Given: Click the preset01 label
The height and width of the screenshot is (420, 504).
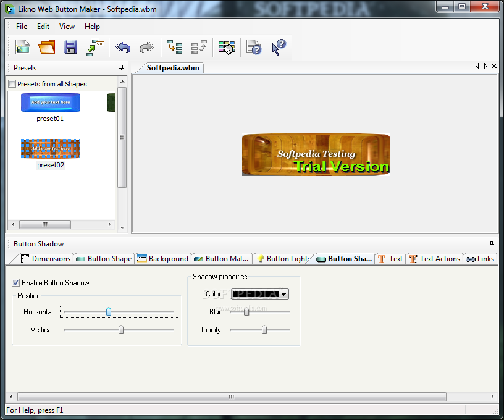Looking at the screenshot, I should click(50, 119).
